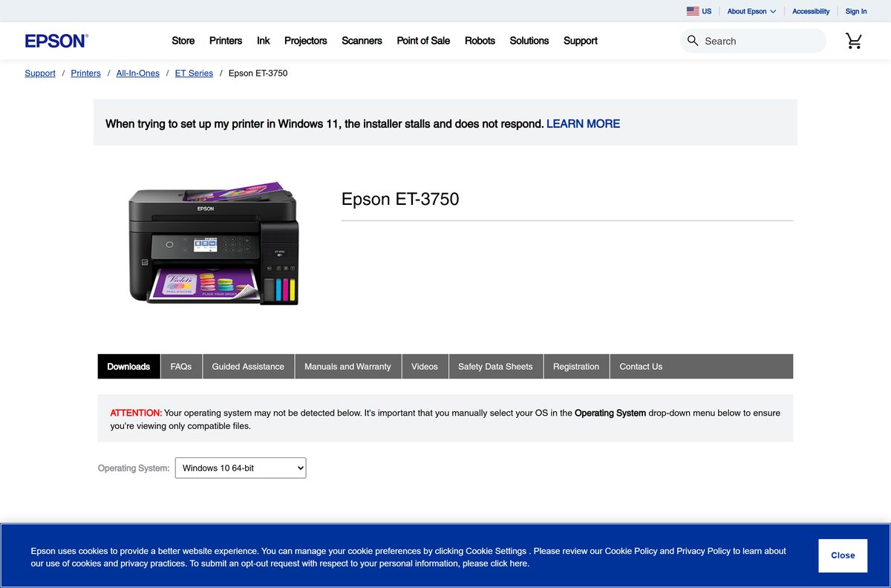Open the Projectors menu
Image resolution: width=891 pixels, height=588 pixels.
pyautogui.click(x=306, y=41)
